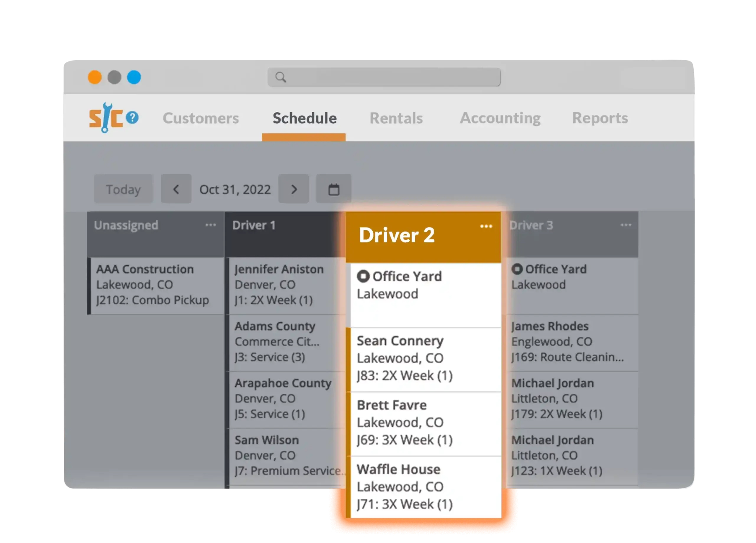Click the ServiceCore logo

106,117
